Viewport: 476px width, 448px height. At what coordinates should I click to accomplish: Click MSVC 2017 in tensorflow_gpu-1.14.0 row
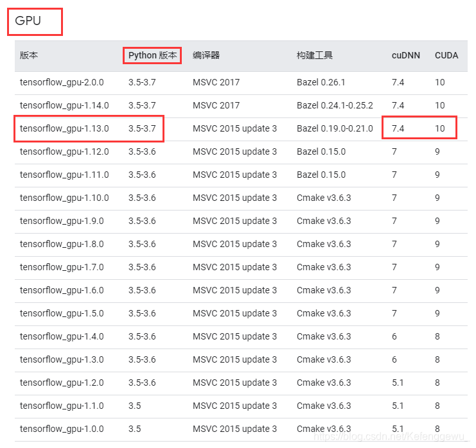(216, 105)
